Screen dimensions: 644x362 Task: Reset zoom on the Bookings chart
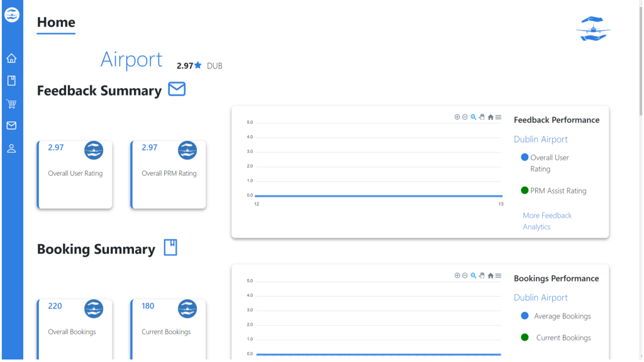click(x=491, y=275)
